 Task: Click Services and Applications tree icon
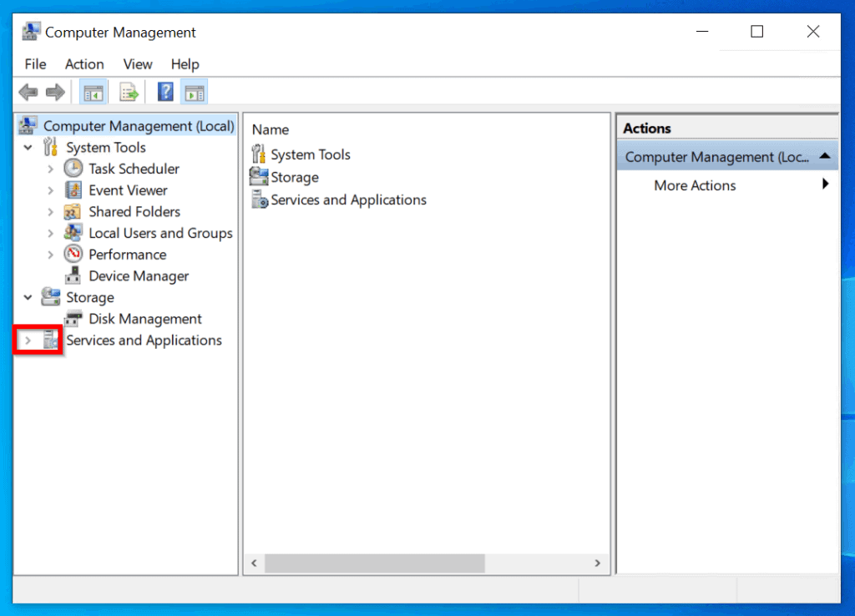click(x=51, y=340)
